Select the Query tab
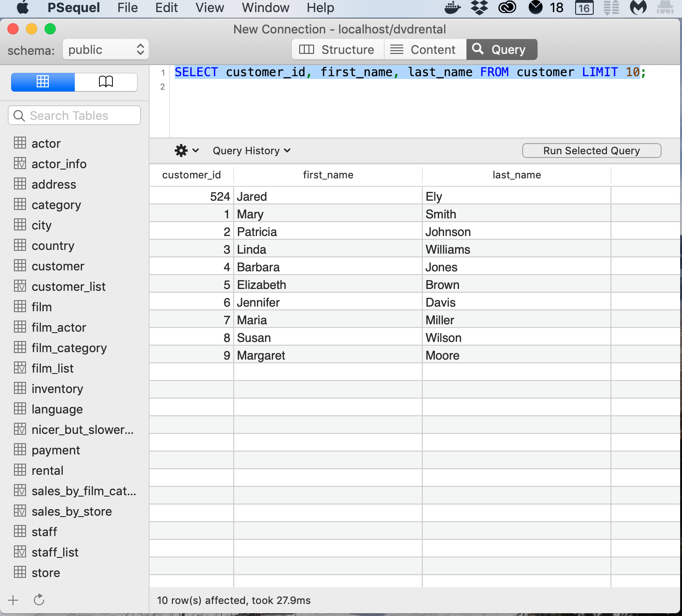Viewport: 682px width, 616px height. pyautogui.click(x=501, y=50)
